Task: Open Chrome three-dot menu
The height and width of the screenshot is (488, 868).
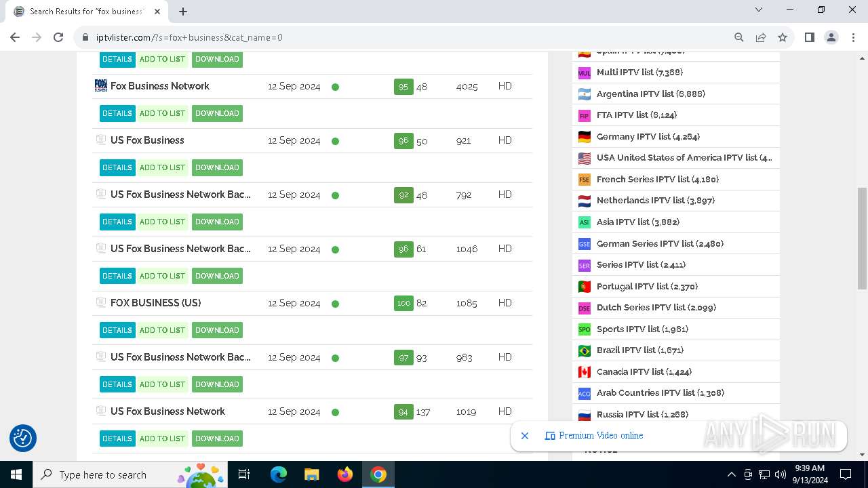Action: [853, 37]
